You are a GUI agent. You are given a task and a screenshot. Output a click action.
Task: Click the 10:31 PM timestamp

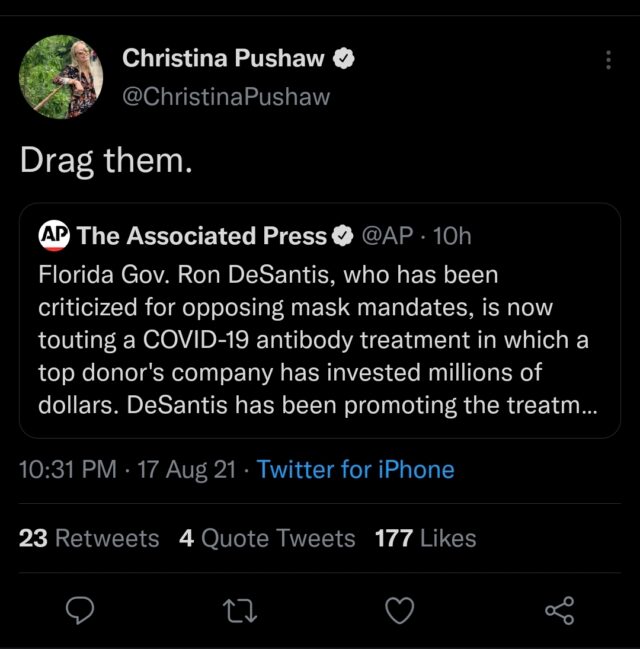pyautogui.click(x=68, y=469)
